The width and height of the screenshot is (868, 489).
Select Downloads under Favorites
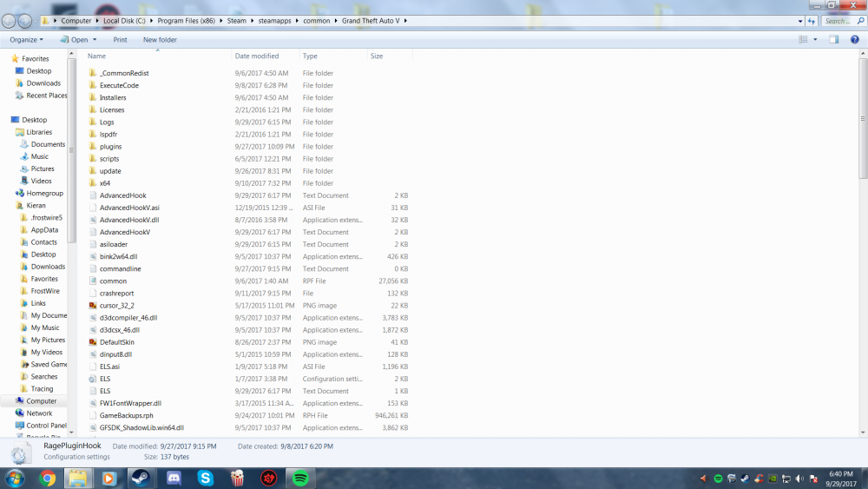pos(43,83)
